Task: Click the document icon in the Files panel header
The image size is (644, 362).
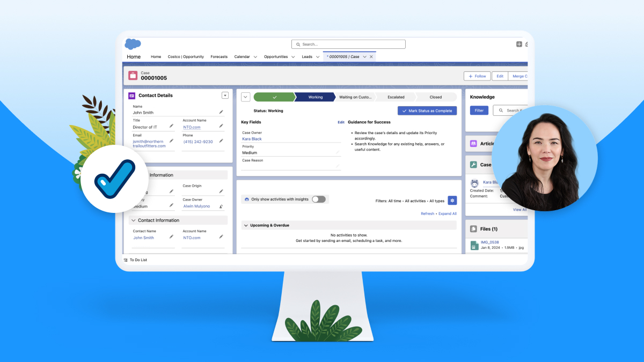Action: 473,228
